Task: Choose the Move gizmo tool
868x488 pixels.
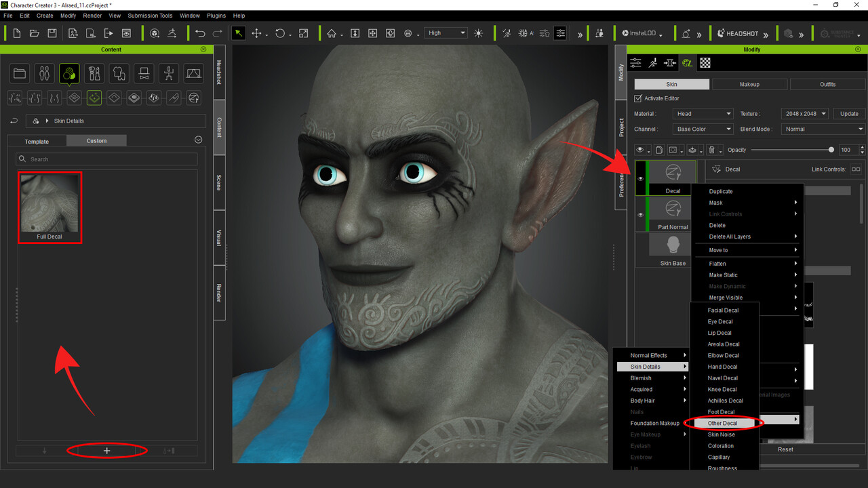Action: pyautogui.click(x=257, y=33)
